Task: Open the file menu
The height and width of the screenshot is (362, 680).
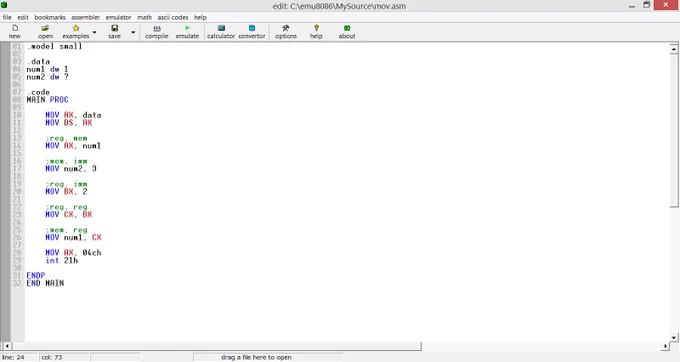Action: click(7, 17)
